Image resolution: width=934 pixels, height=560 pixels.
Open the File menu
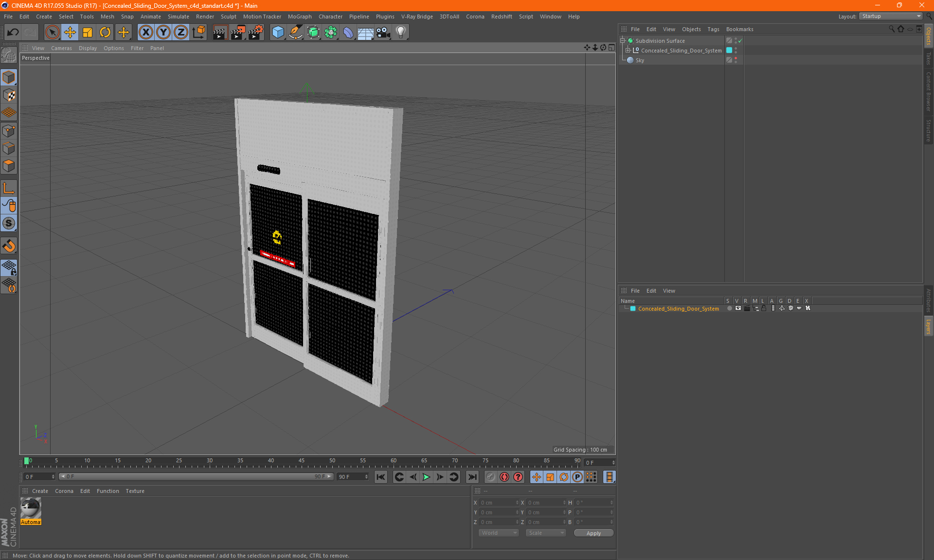pos(8,17)
